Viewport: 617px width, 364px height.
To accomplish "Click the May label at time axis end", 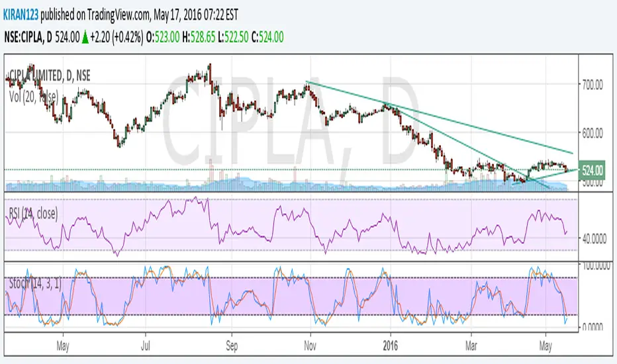I will click(546, 345).
